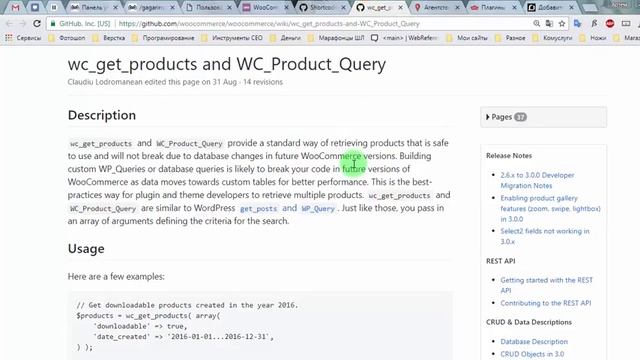640x360 pixels.
Task: Click the zoom magnifier icon in address bar
Action: tap(536, 24)
